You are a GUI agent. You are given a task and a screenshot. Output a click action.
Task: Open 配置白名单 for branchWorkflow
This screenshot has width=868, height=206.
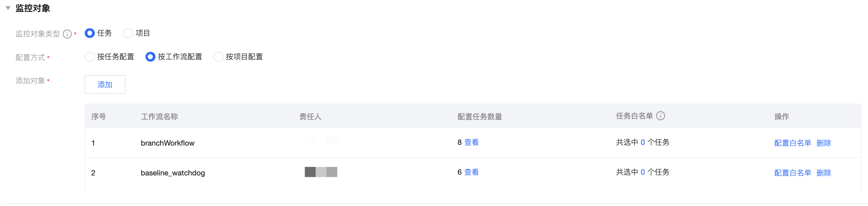(793, 143)
